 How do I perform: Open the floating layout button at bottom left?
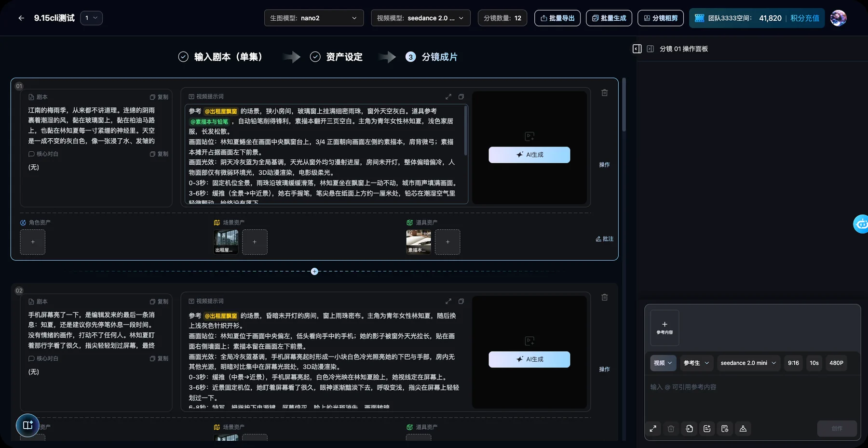tap(27, 425)
